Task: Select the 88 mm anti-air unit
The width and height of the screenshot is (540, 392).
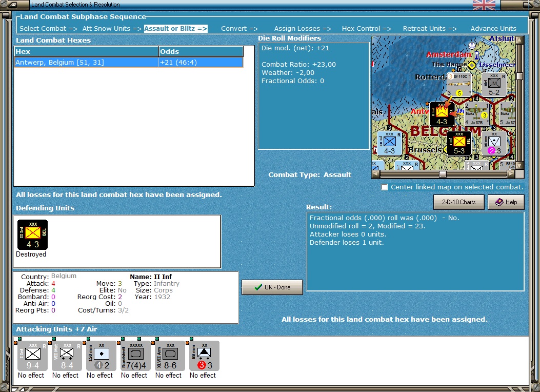Action: [204, 356]
